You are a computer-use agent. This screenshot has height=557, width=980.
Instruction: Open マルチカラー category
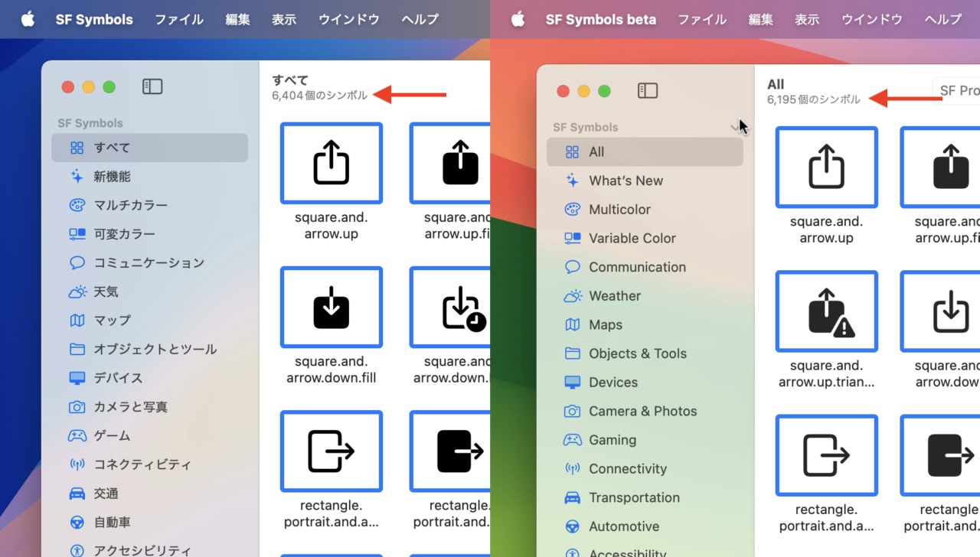point(150,205)
